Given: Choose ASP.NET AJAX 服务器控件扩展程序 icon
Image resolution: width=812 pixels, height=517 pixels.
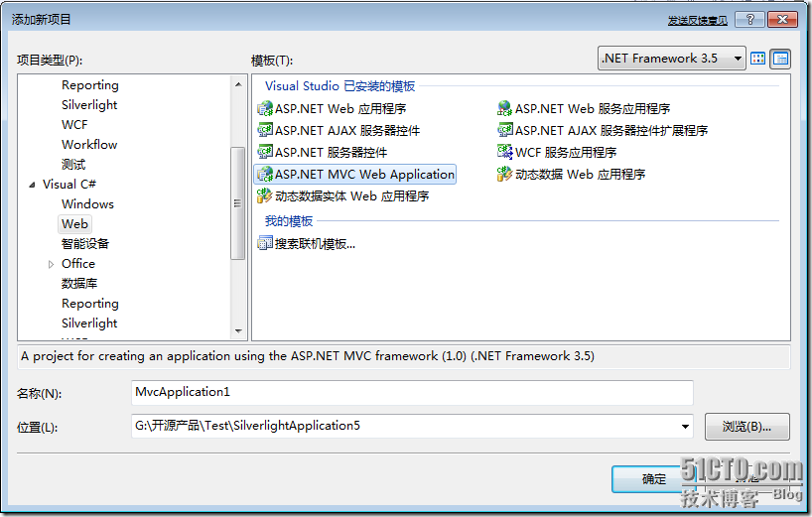Looking at the screenshot, I should [x=505, y=130].
